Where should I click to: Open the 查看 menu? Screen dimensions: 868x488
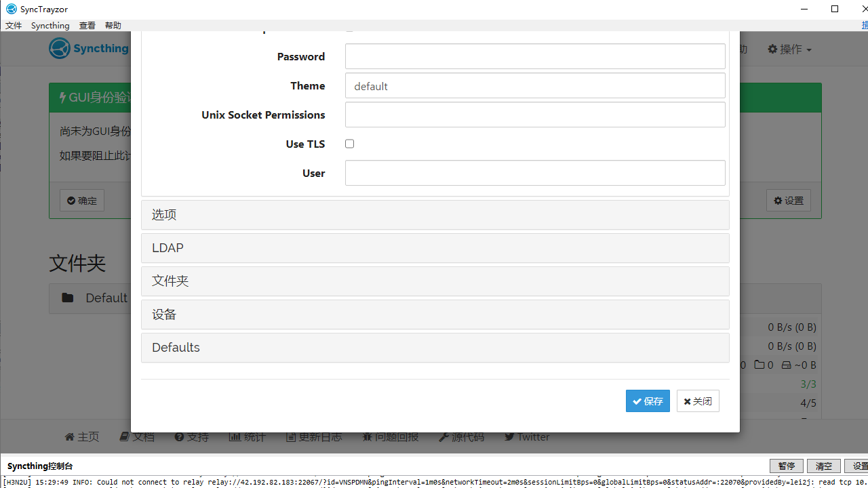87,25
